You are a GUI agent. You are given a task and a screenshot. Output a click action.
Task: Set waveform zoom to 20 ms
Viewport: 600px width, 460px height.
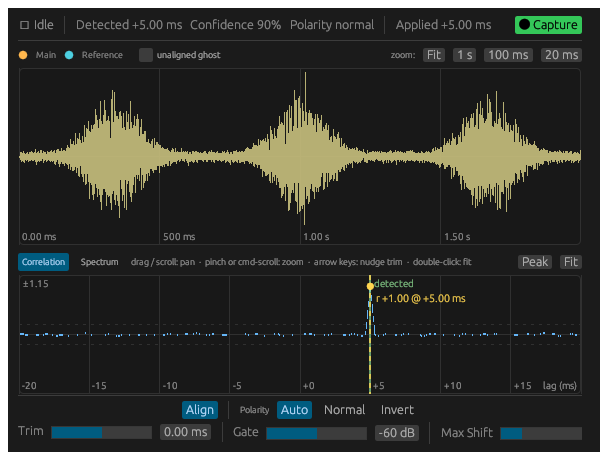(561, 55)
